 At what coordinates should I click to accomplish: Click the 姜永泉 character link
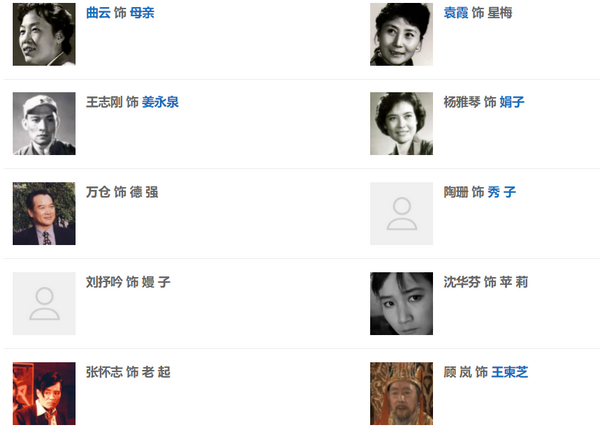(x=160, y=102)
